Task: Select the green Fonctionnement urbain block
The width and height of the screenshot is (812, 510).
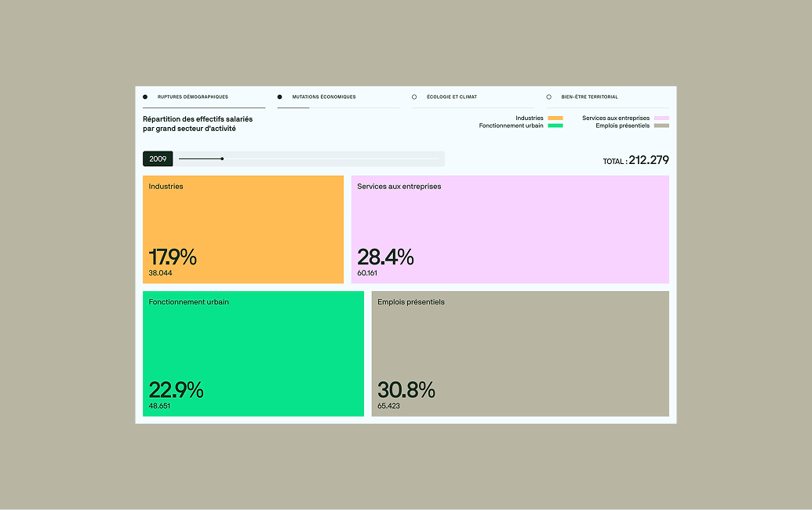Action: point(253,354)
